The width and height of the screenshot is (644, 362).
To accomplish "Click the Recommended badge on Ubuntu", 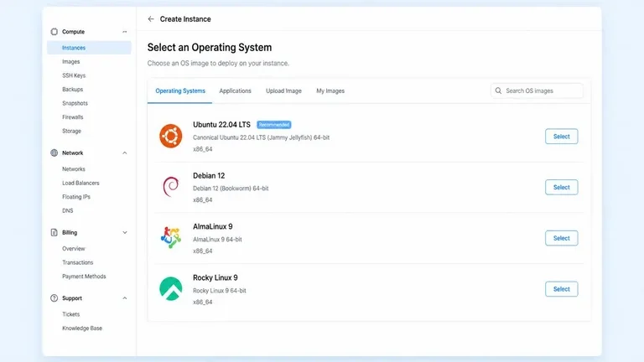I will [x=274, y=125].
